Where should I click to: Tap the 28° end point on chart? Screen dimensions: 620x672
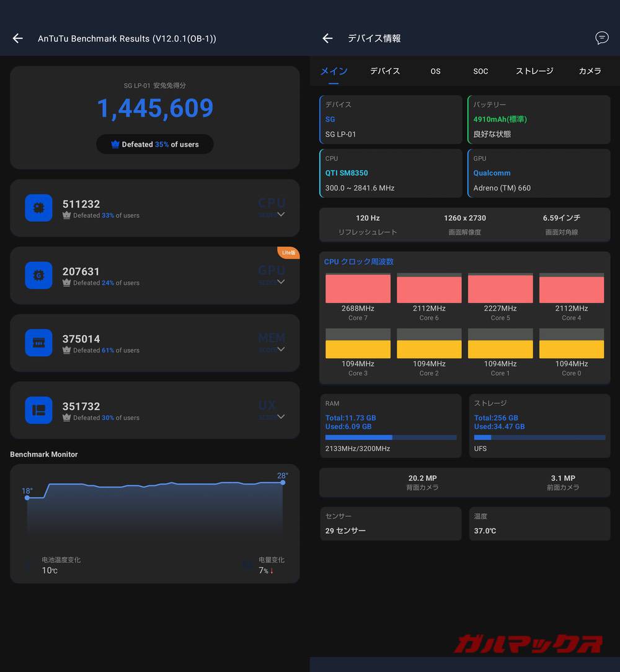(x=283, y=483)
